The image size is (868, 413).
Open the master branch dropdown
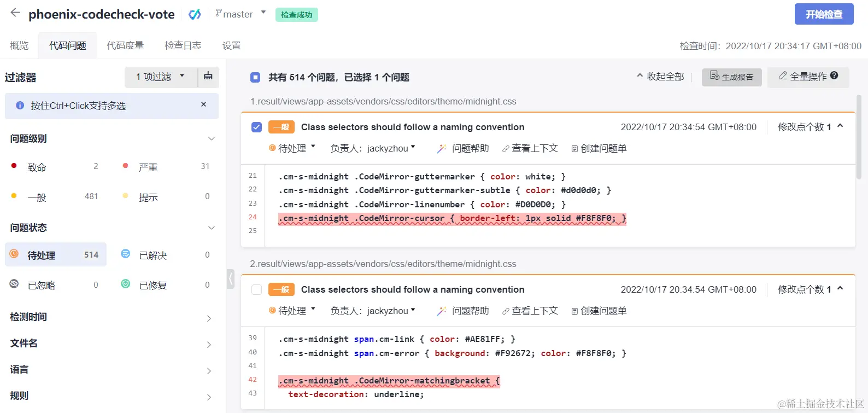(241, 14)
